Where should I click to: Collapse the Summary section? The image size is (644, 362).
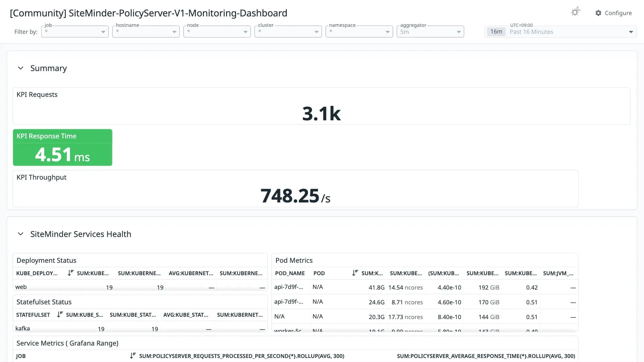coord(20,68)
